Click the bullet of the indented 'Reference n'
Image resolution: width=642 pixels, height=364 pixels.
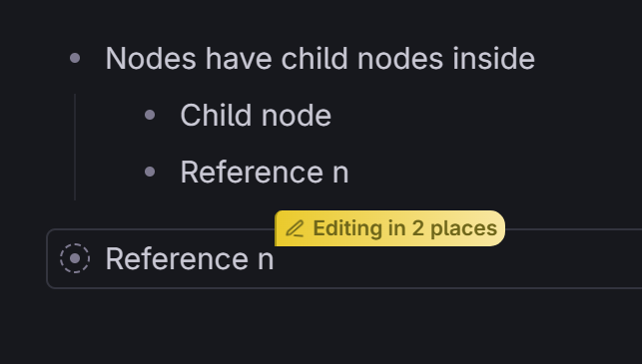150,172
